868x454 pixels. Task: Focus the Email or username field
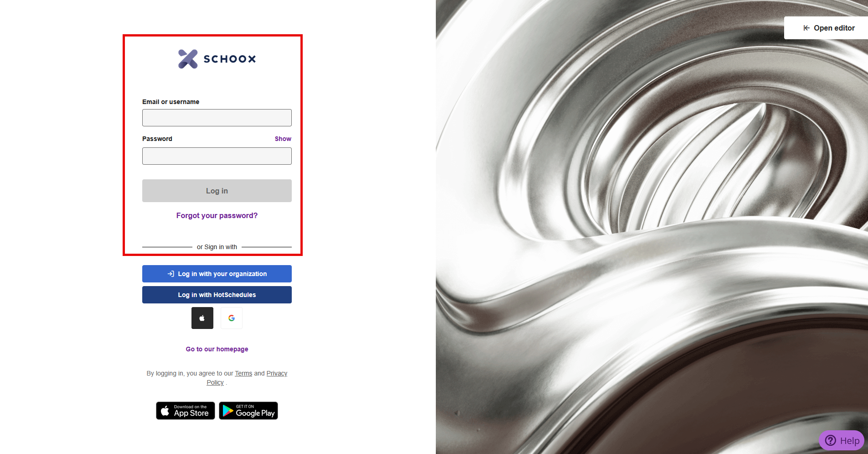217,118
